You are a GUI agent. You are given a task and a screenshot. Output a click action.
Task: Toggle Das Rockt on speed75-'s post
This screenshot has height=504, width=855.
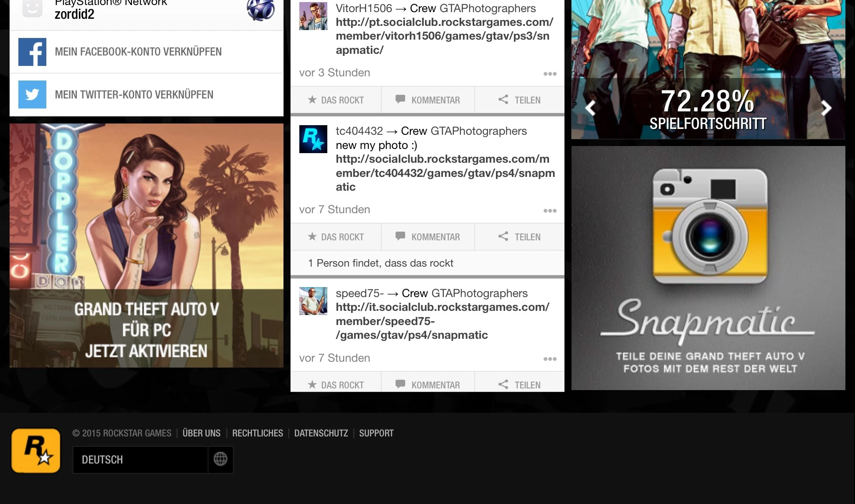[336, 385]
